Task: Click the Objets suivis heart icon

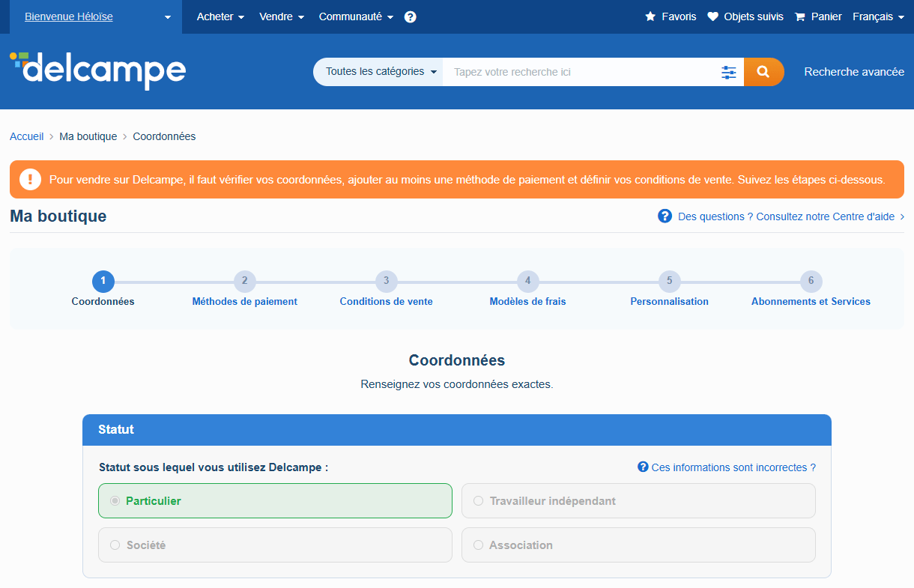Action: coord(712,16)
